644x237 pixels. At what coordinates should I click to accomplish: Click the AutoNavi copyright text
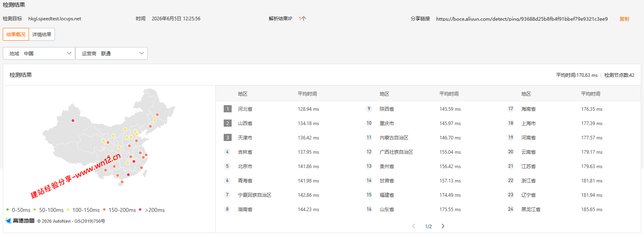pyautogui.click(x=71, y=221)
